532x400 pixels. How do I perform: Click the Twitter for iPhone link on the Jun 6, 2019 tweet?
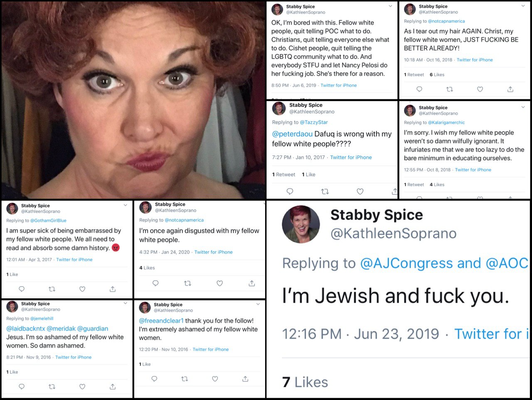click(339, 85)
